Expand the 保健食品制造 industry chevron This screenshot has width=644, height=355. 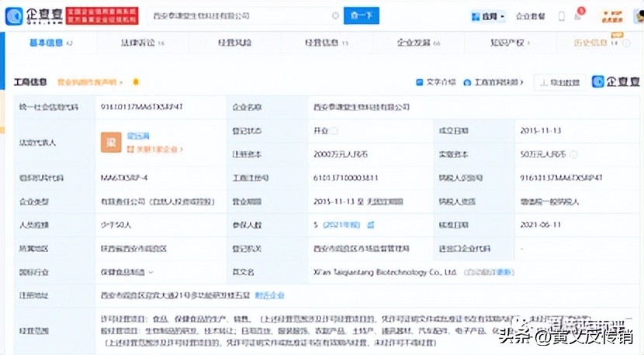pyautogui.click(x=151, y=272)
